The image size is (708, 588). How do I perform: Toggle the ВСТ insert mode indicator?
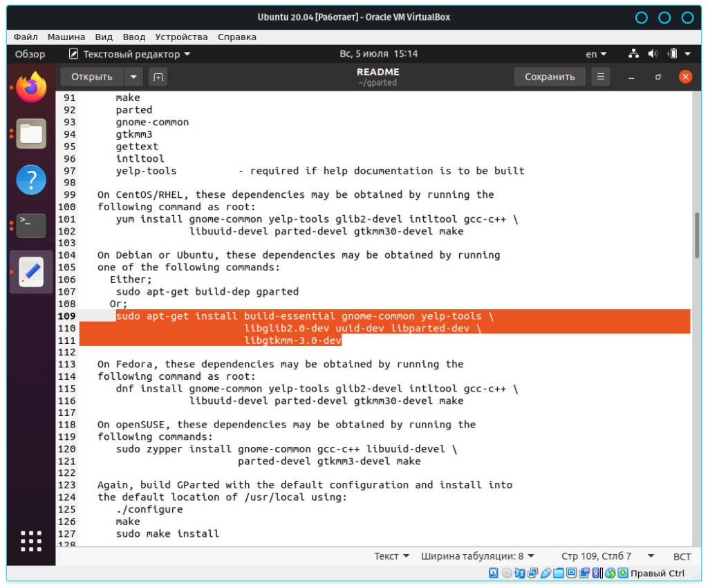tap(682, 556)
